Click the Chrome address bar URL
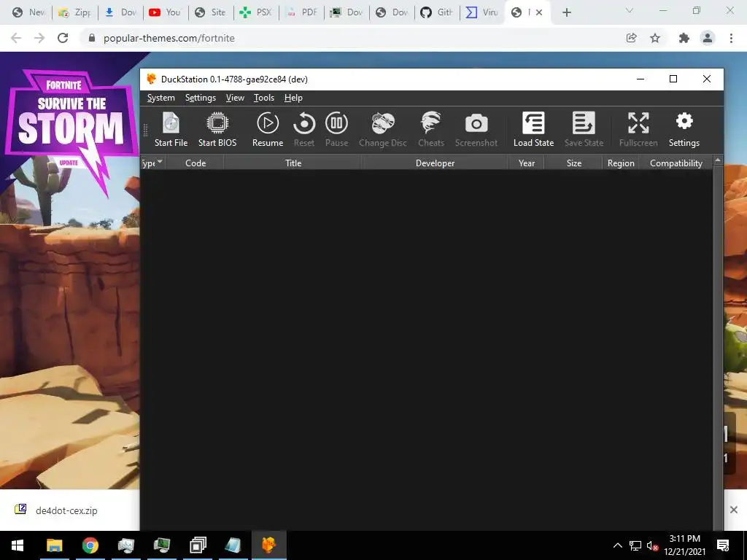This screenshot has width=747, height=560. tap(169, 38)
